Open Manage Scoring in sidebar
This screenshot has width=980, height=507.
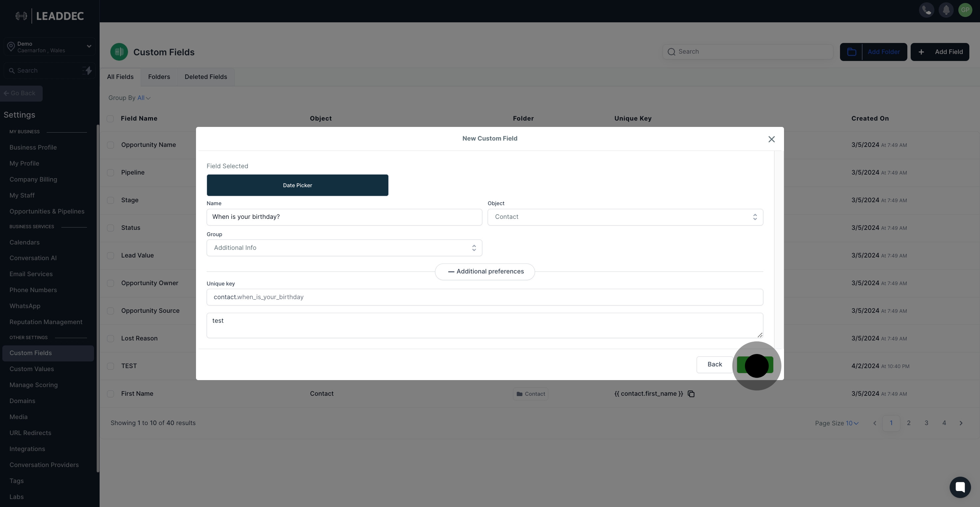coord(33,385)
